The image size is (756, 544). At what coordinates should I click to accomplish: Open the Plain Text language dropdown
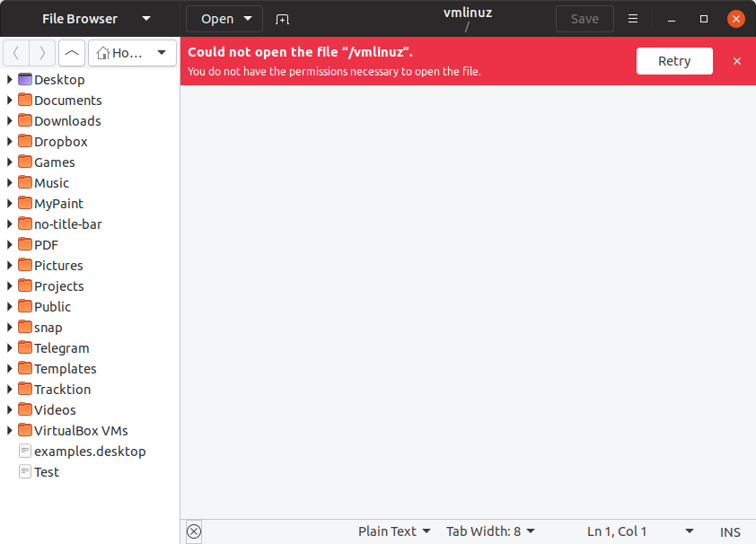(x=394, y=531)
